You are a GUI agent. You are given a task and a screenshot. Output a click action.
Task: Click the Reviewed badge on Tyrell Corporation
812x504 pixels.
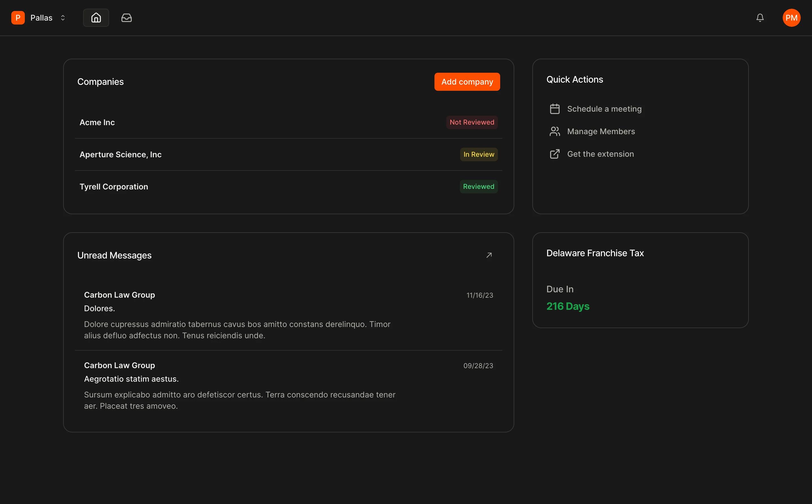click(478, 186)
